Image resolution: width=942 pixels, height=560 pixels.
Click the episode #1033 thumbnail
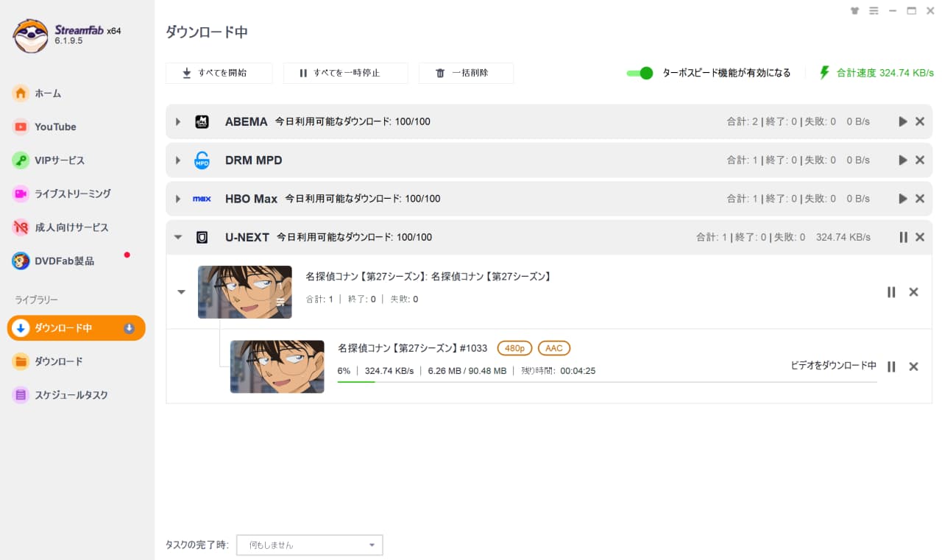click(277, 366)
